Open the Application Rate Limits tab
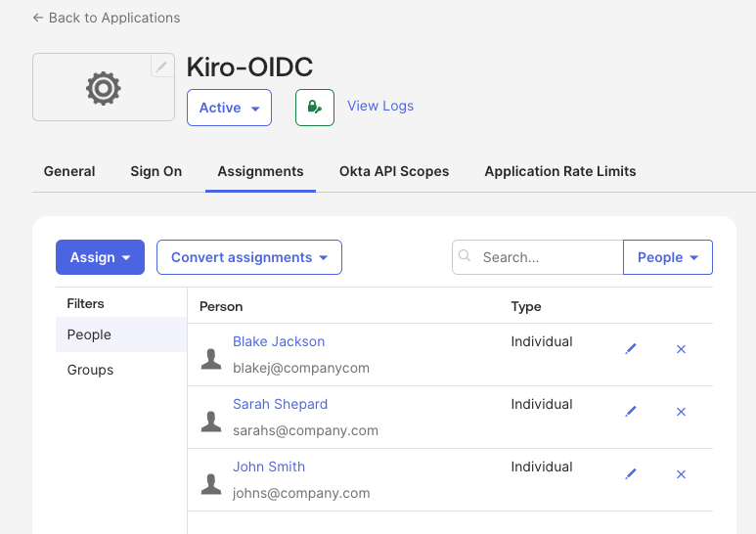The width and height of the screenshot is (756, 534). [559, 171]
